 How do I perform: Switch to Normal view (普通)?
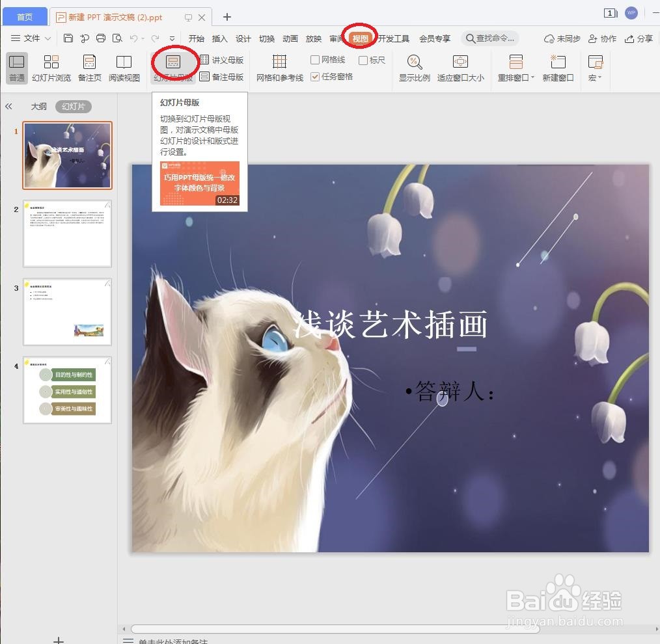click(x=17, y=68)
